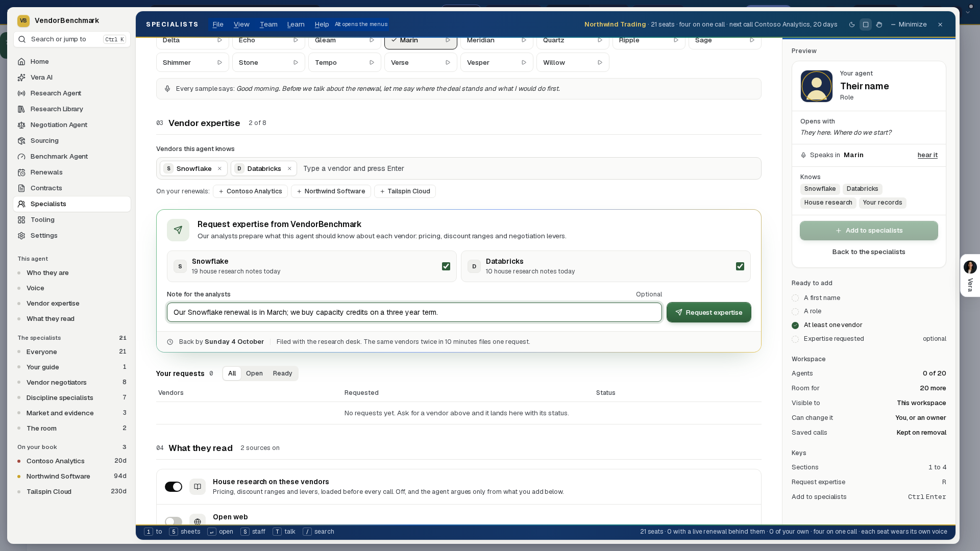Open the View menu

pos(241,24)
